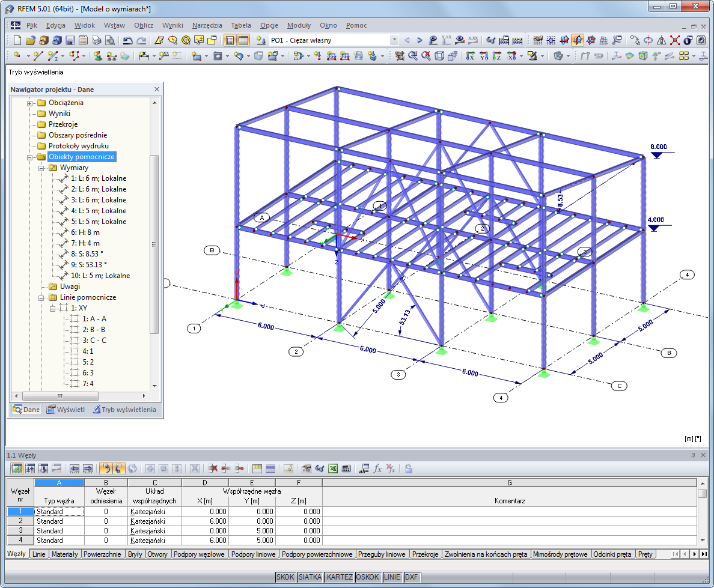This screenshot has width=714, height=588.
Task: Expand the Obciążenia tree node
Action: pyautogui.click(x=30, y=103)
